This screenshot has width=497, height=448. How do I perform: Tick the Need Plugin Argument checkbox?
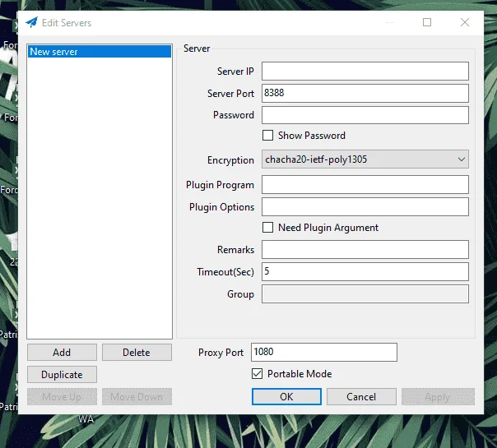click(x=267, y=228)
